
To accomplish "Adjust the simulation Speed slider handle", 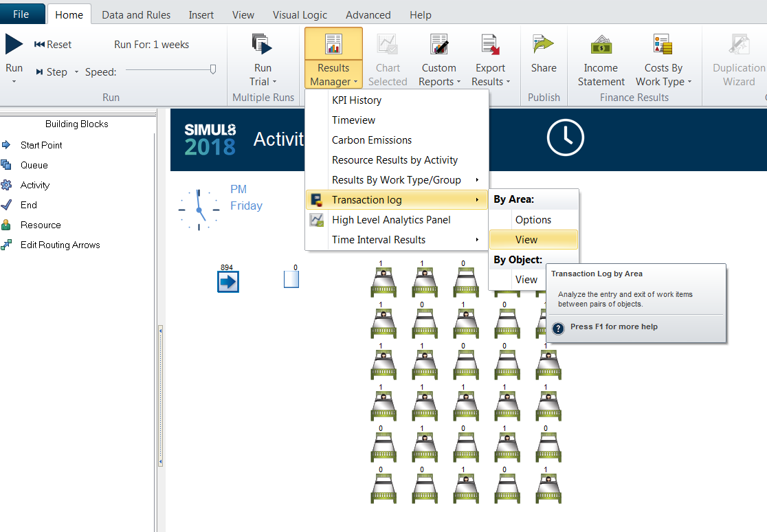I will tap(213, 69).
